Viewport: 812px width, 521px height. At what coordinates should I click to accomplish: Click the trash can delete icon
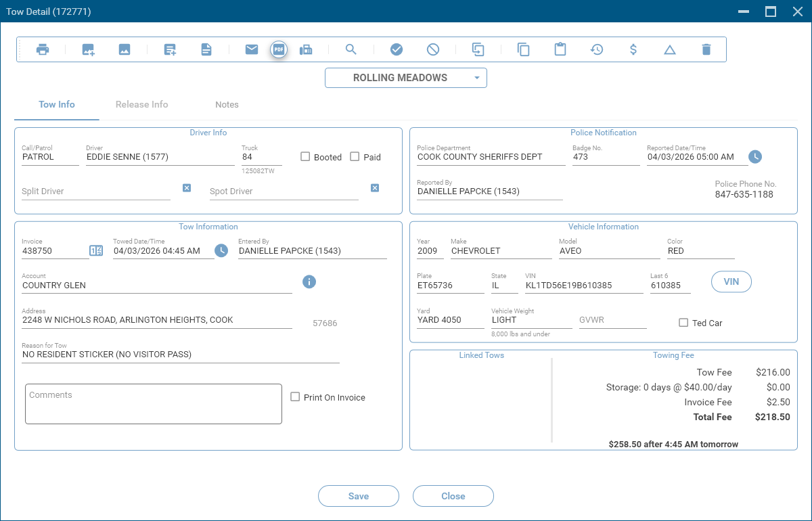point(706,49)
